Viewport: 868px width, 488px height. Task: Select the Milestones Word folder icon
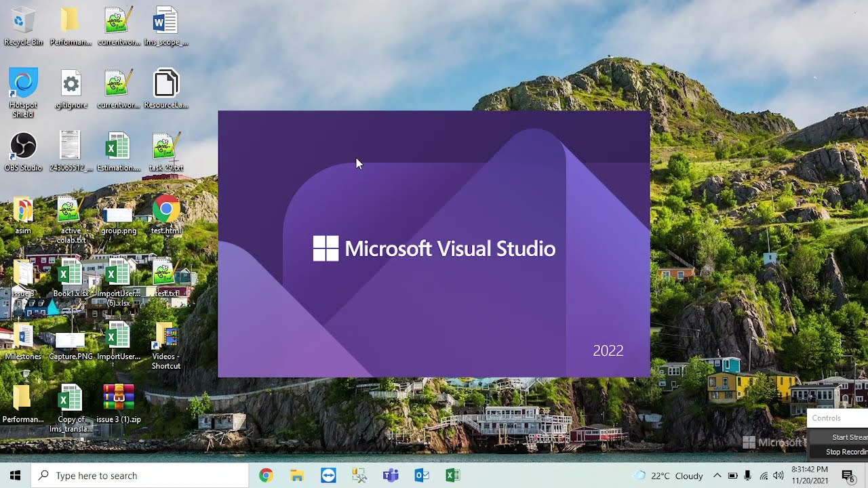tap(23, 341)
